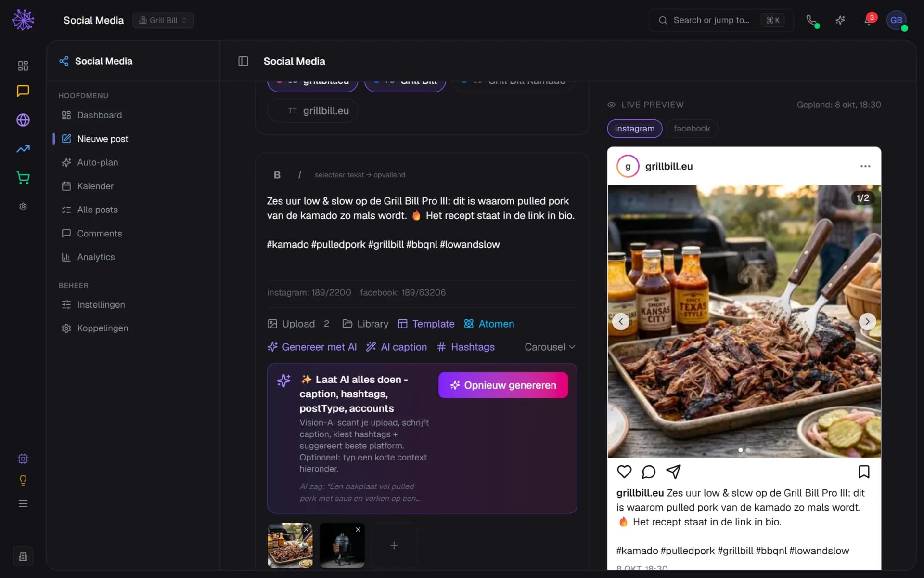This screenshot has height=578, width=924.
Task: Remove the pulled pork thumbnail
Action: [306, 530]
